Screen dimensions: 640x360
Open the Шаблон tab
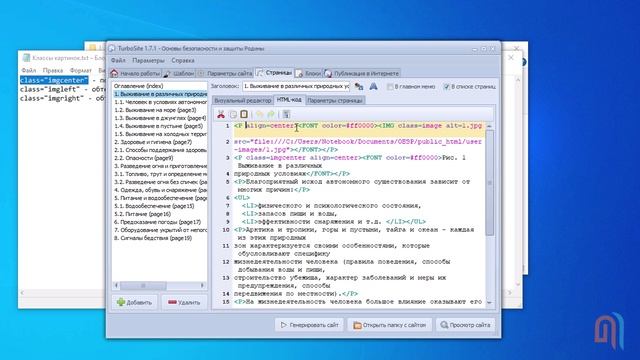(179, 73)
